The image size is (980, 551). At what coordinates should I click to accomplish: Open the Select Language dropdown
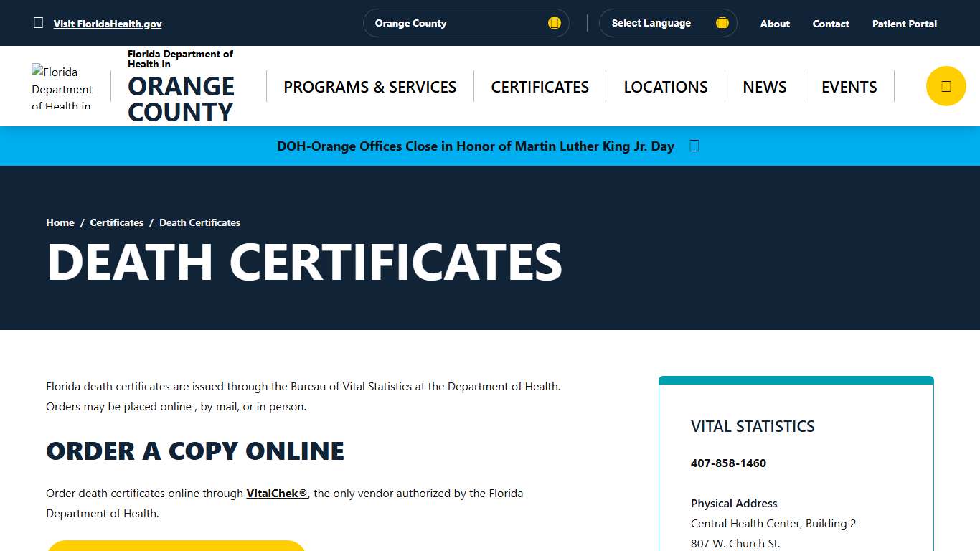tap(667, 22)
